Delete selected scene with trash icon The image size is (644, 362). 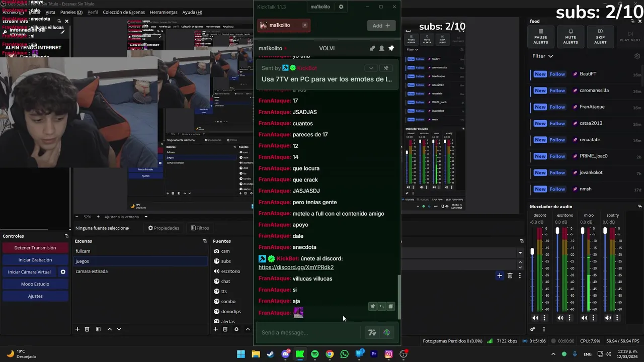click(87, 329)
